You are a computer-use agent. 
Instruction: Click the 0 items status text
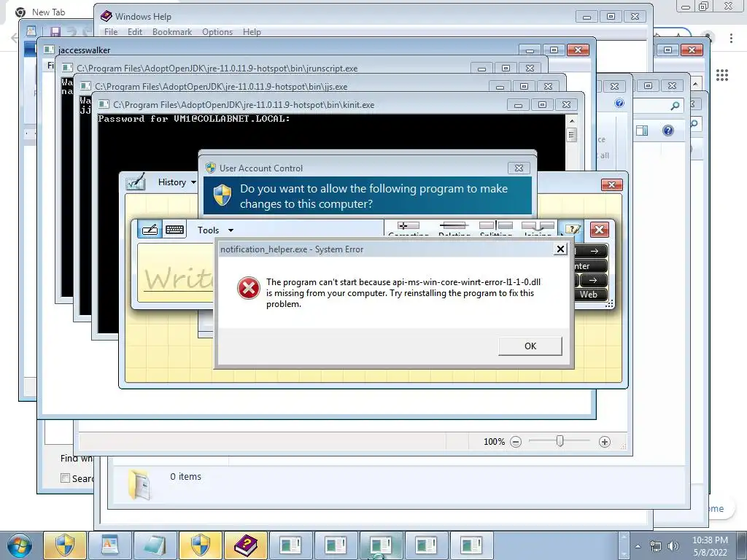(x=185, y=477)
